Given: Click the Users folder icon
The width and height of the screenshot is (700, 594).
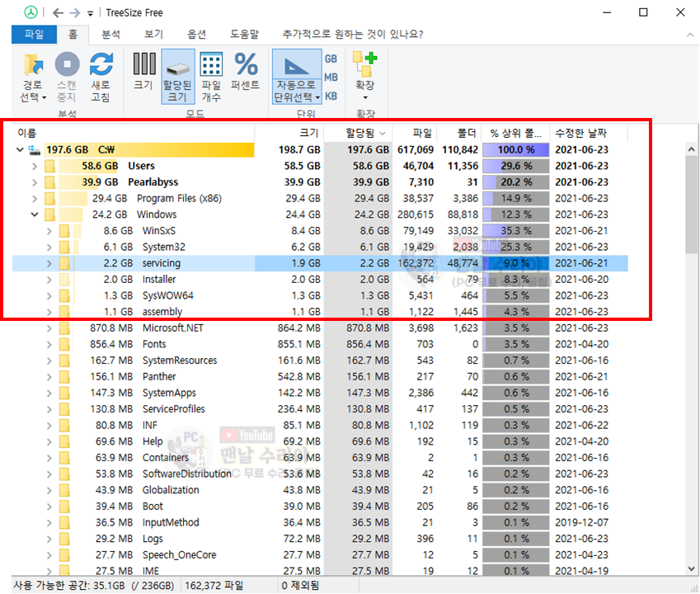Looking at the screenshot, I should (x=50, y=166).
